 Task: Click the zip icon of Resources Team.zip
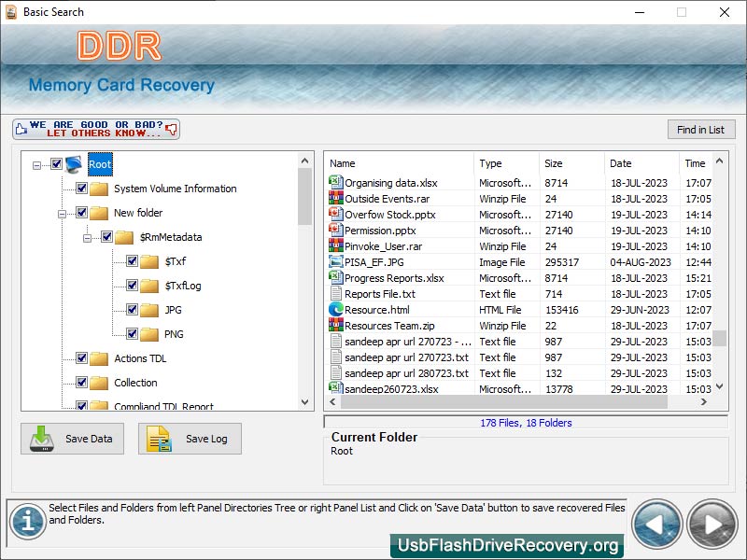point(336,325)
